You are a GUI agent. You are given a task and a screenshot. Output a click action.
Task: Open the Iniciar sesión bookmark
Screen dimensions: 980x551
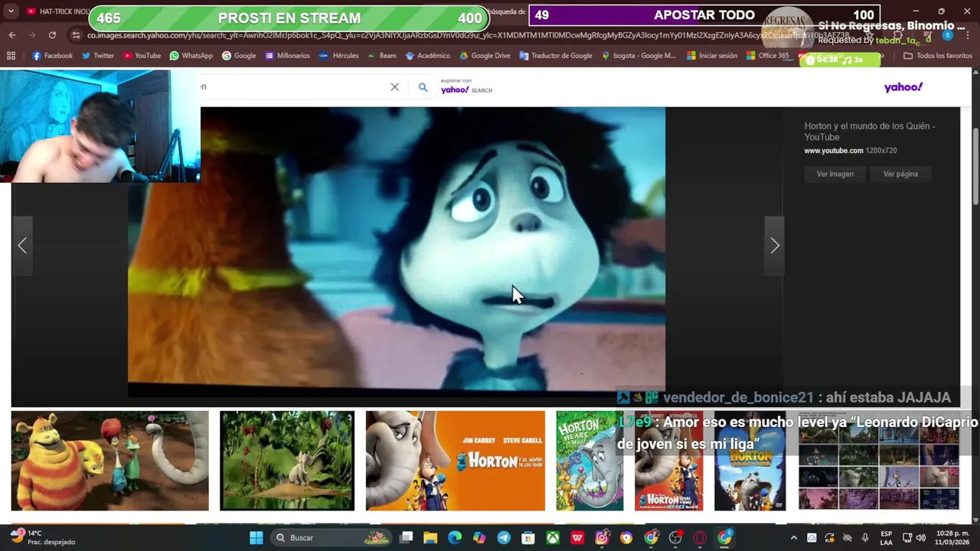pyautogui.click(x=712, y=56)
